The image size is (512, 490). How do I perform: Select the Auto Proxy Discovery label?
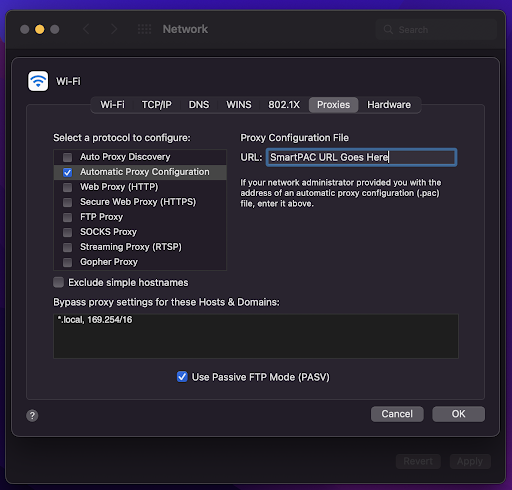(125, 157)
